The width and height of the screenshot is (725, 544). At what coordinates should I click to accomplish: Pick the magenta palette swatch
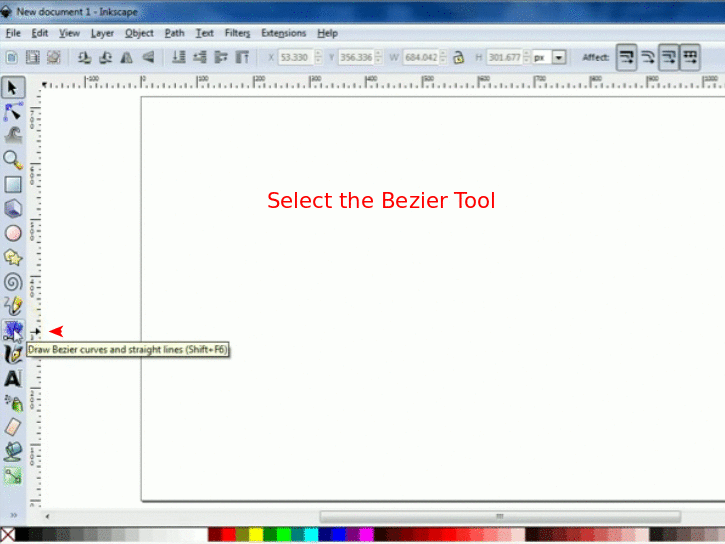tap(367, 535)
